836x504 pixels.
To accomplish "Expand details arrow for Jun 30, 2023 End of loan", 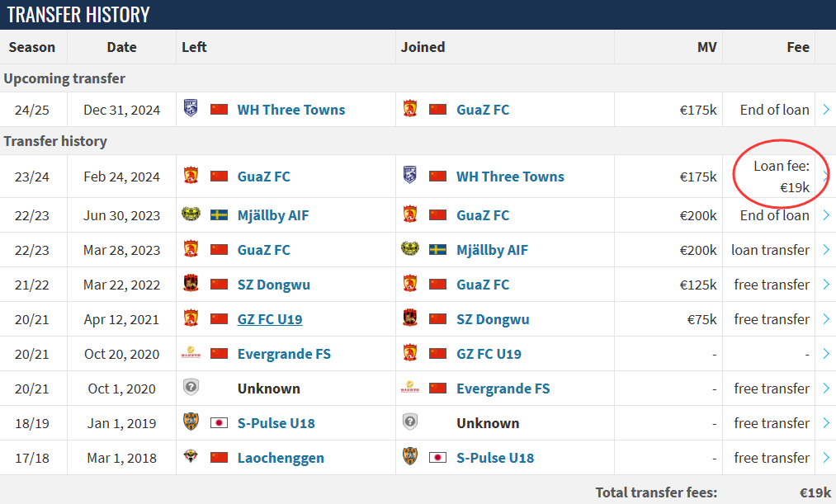I will pyautogui.click(x=826, y=214).
